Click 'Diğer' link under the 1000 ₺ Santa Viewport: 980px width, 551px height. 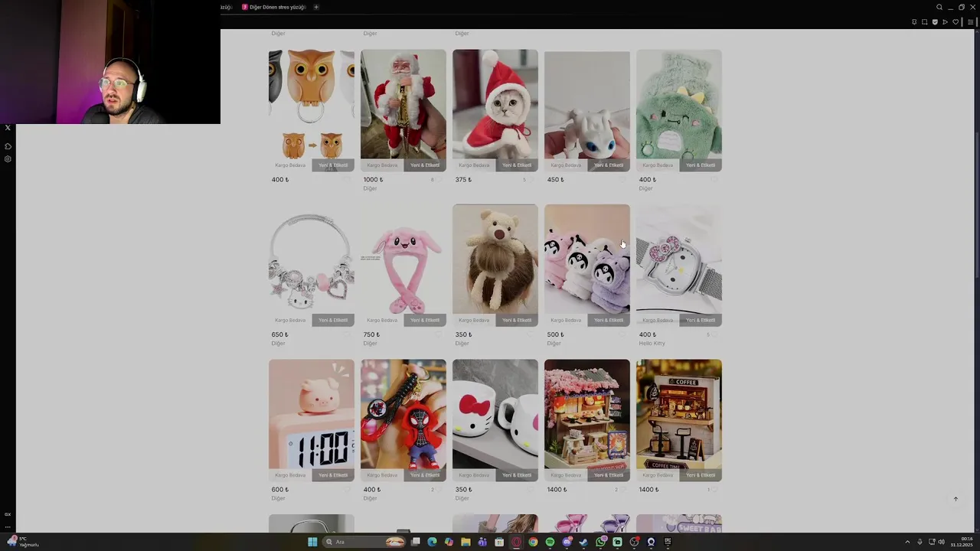click(x=370, y=188)
